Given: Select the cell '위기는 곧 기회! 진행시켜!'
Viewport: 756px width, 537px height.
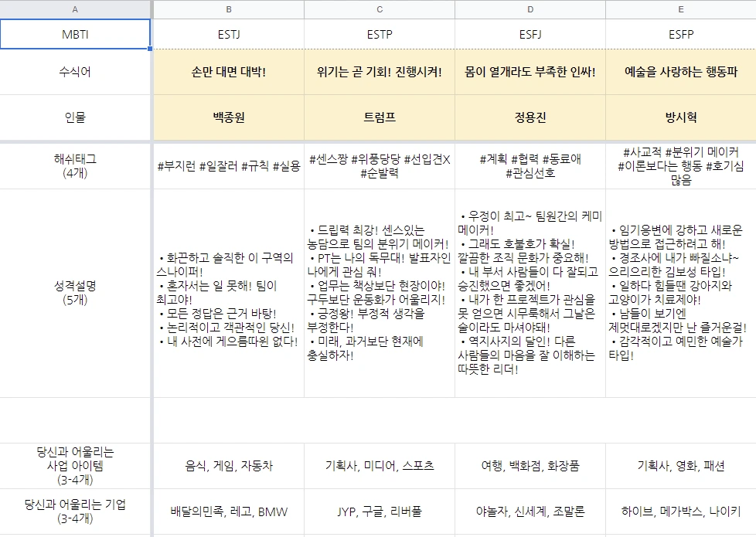Looking at the screenshot, I should 380,72.
